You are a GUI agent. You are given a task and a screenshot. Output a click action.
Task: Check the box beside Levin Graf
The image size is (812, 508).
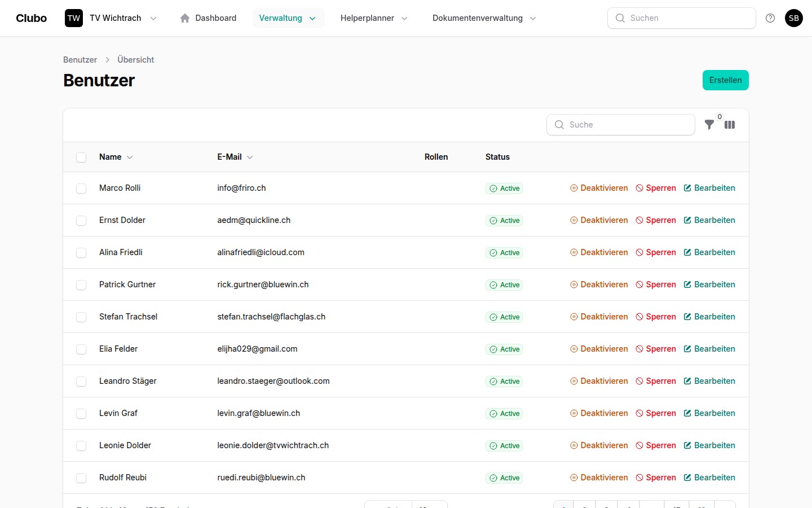coord(81,414)
